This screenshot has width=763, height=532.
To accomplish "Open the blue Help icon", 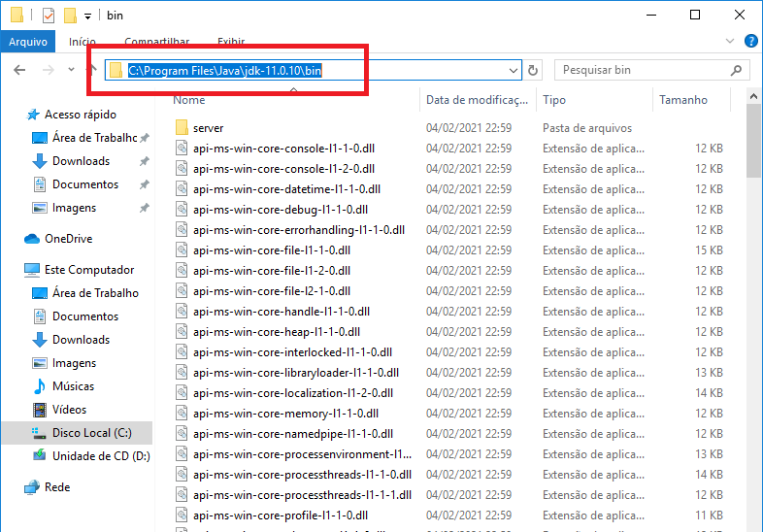I will click(x=750, y=41).
